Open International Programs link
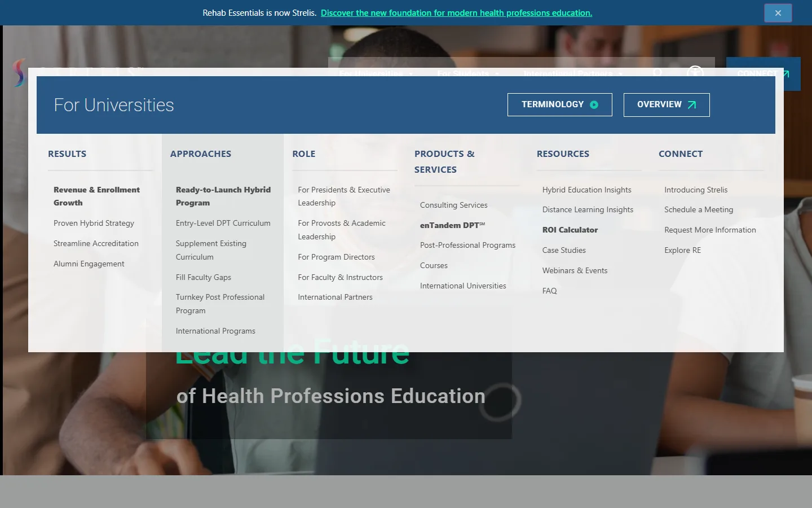The width and height of the screenshot is (812, 508). click(x=215, y=331)
